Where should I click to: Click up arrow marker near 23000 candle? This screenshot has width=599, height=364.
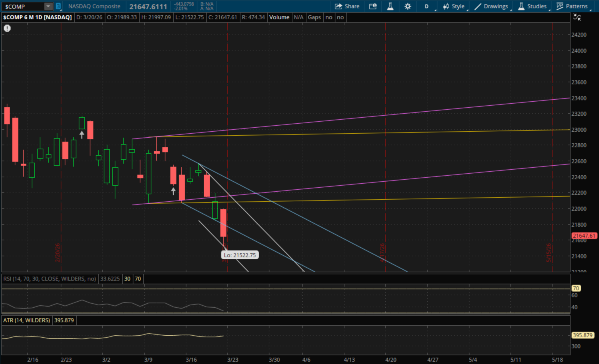(82, 135)
